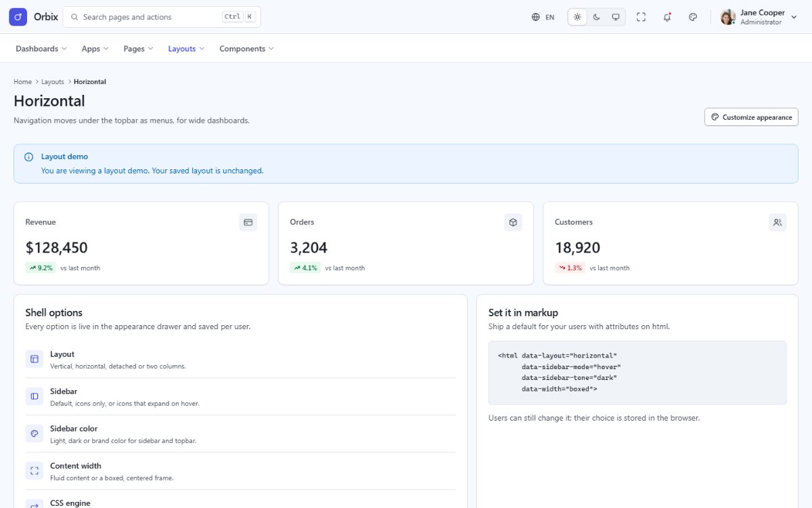812x508 pixels.
Task: Select the system theme monitor toggle
Action: (x=616, y=17)
